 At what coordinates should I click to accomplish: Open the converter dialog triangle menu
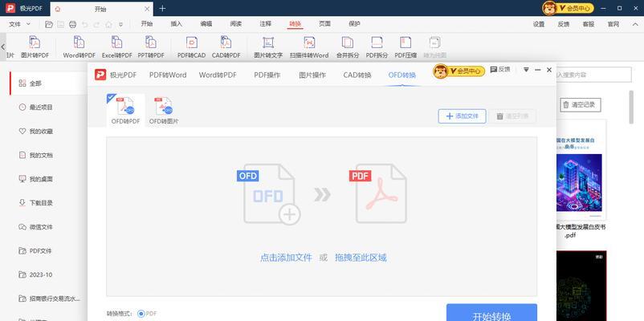(526, 70)
